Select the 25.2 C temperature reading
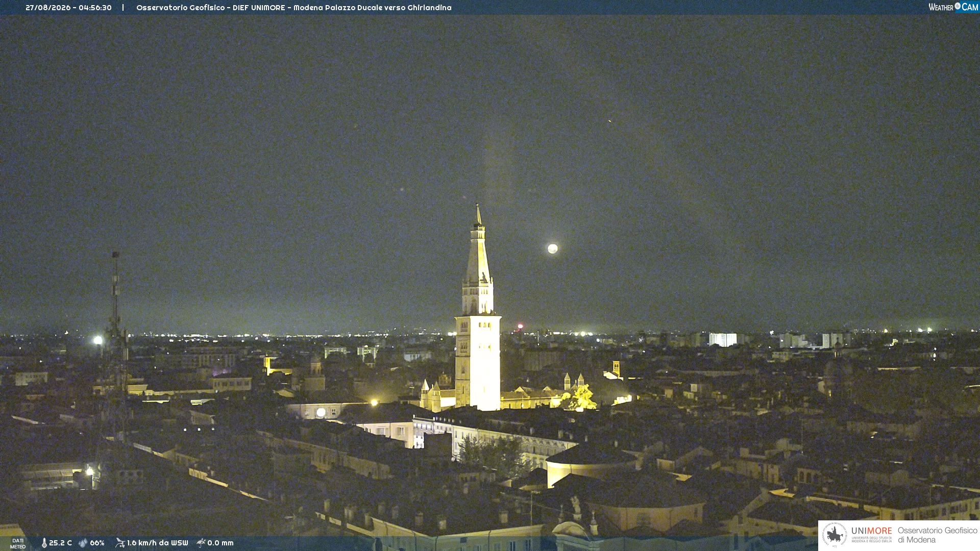The height and width of the screenshot is (551, 980). pyautogui.click(x=60, y=543)
